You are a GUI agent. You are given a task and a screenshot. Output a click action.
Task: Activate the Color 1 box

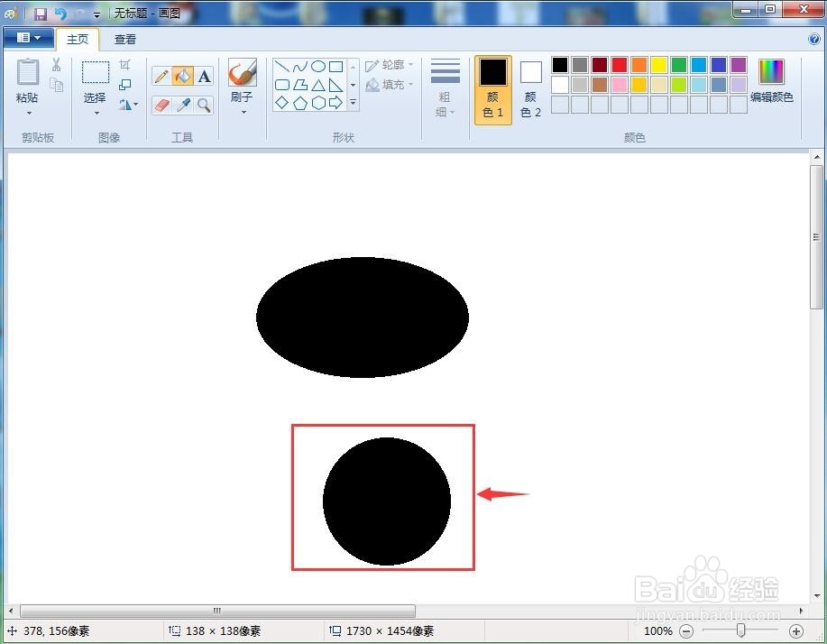[493, 89]
